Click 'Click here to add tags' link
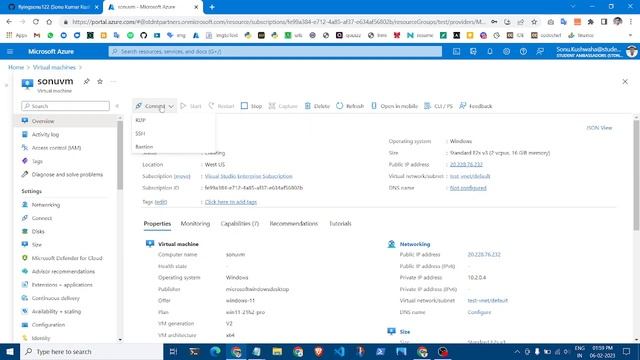Image resolution: width=640 pixels, height=360 pixels. 231,202
